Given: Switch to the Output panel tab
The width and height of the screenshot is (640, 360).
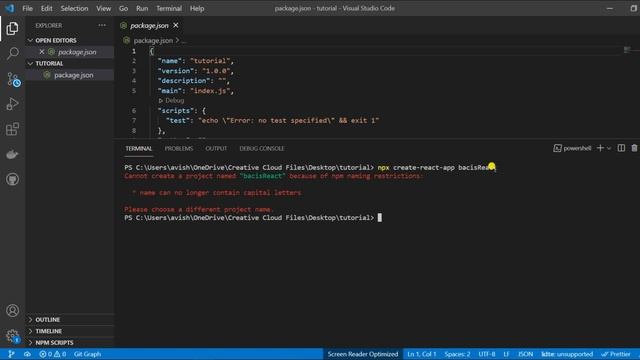Looking at the screenshot, I should (x=216, y=149).
